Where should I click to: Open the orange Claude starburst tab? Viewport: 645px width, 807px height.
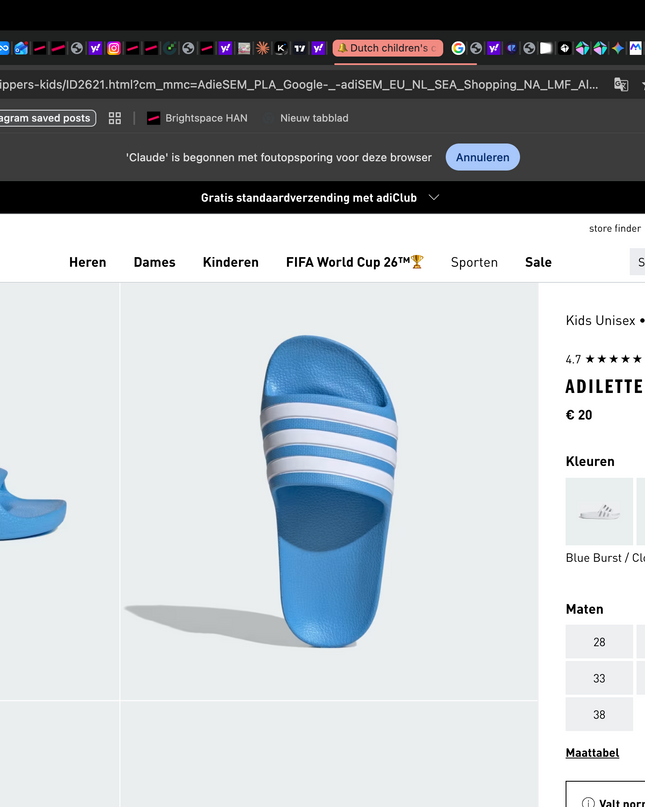[263, 48]
